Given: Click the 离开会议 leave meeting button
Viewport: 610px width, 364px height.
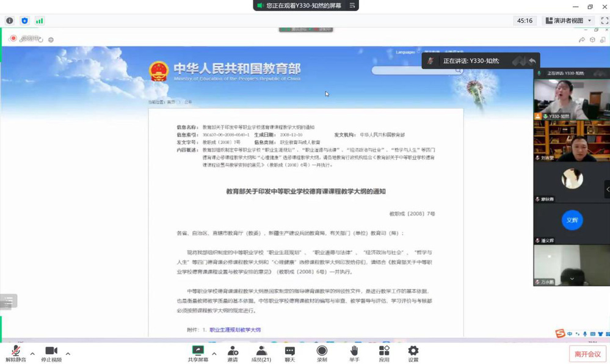Looking at the screenshot, I should click(x=587, y=354).
